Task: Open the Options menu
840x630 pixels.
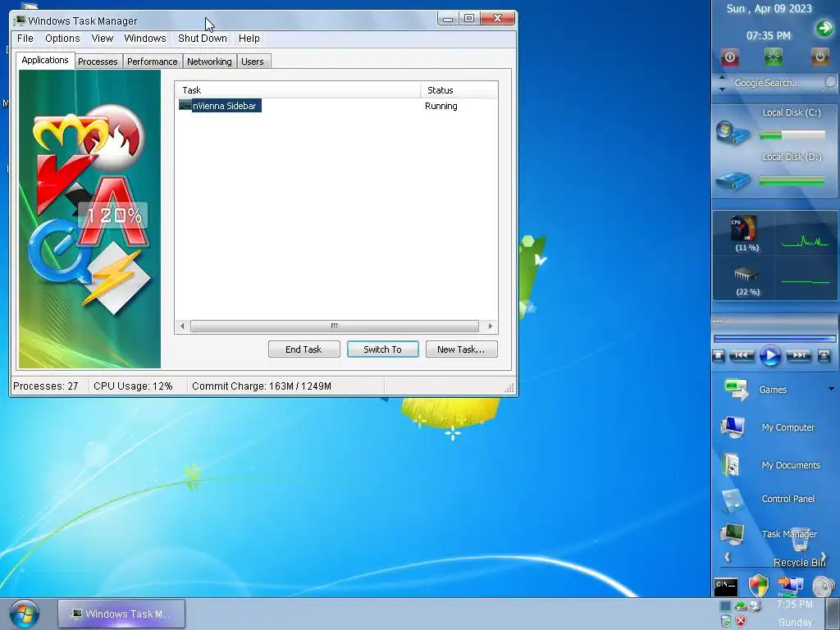Action: 62,38
